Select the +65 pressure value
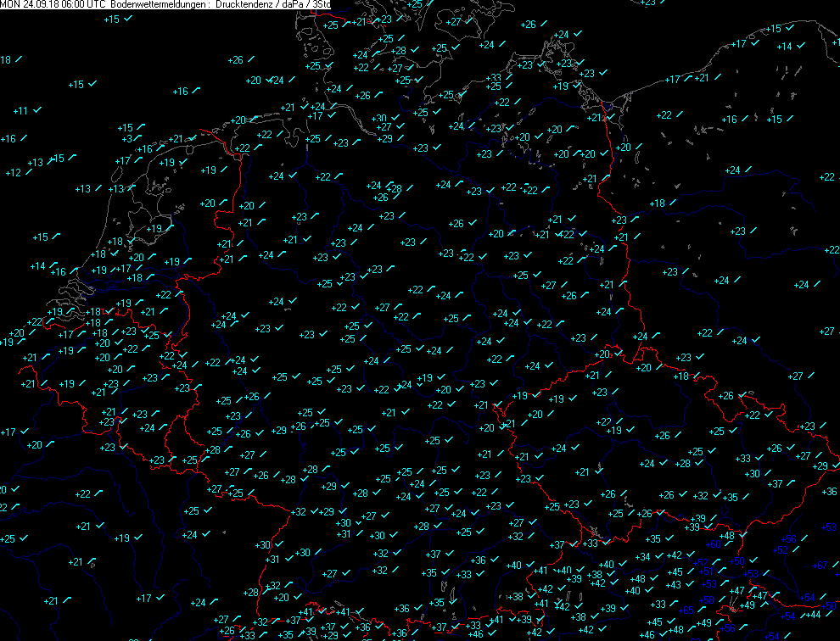The image size is (840, 641). pos(686,610)
